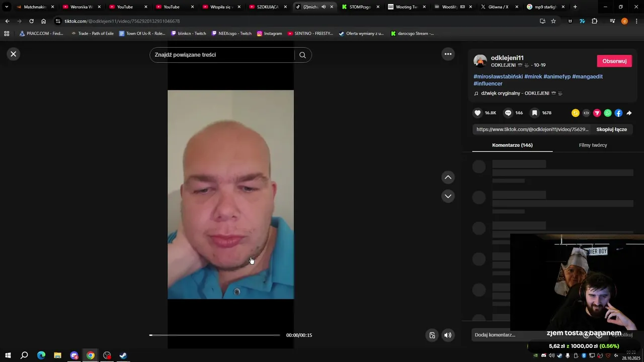Open the 7TV extension icon
644x362 pixels.
coord(582,21)
